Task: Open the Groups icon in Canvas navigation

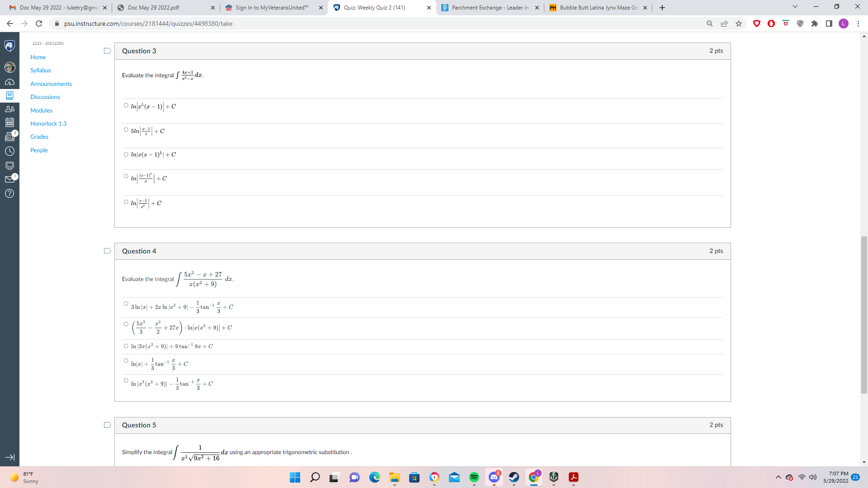Action: [x=10, y=109]
